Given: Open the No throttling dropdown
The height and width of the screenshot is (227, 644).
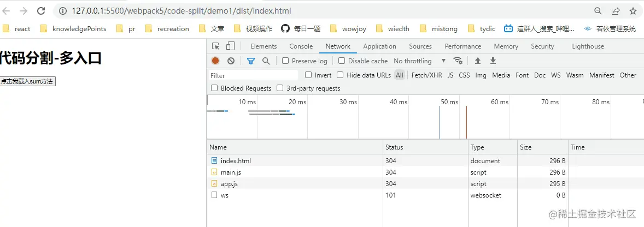Looking at the screenshot, I should pos(419,61).
